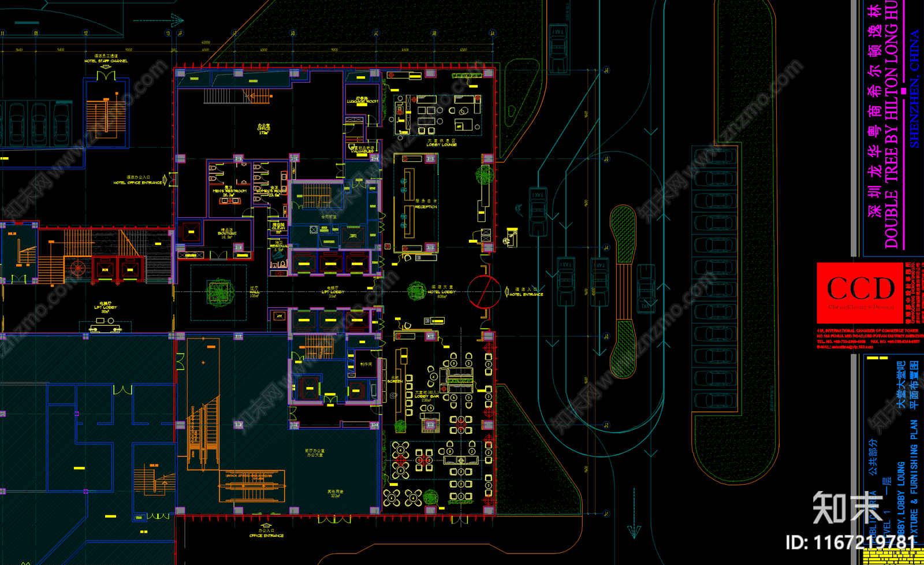This screenshot has height=565, width=924.
Task: Select the LUGGAGE ROOM room label
Action: [362, 101]
